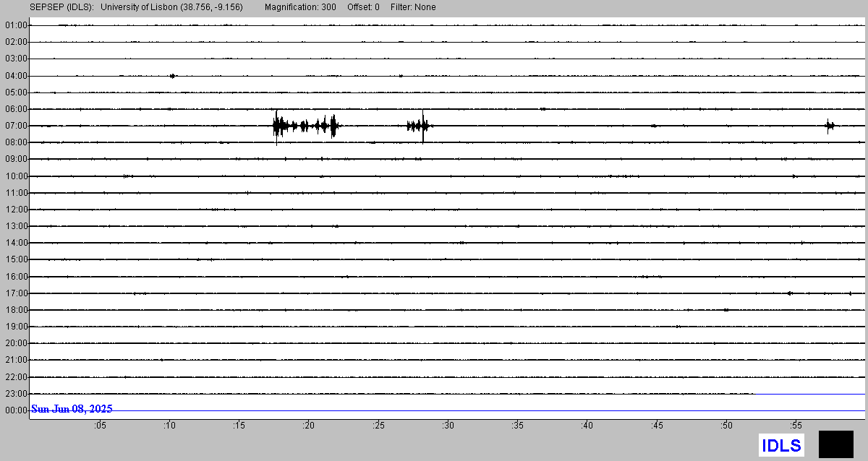The image size is (868, 461).
Task: Click the :40 minute axis label
Action: click(x=587, y=426)
